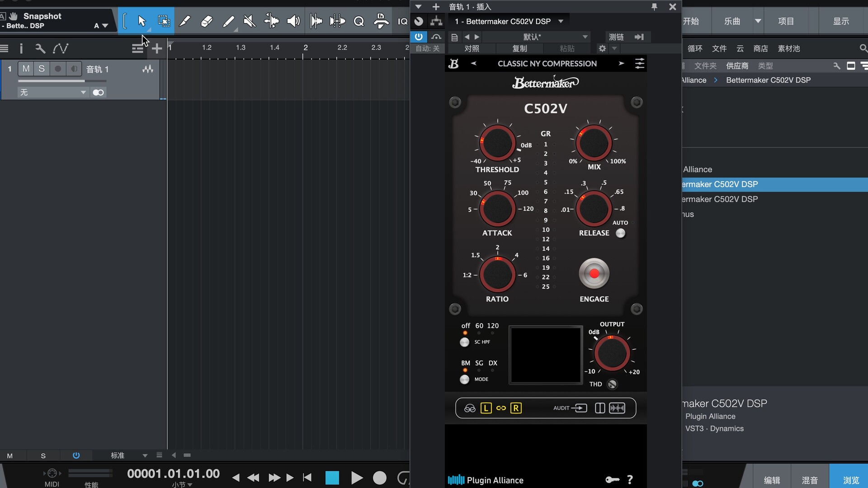This screenshot has width=868, height=488.
Task: Mute track 音轨 1
Action: (26, 69)
